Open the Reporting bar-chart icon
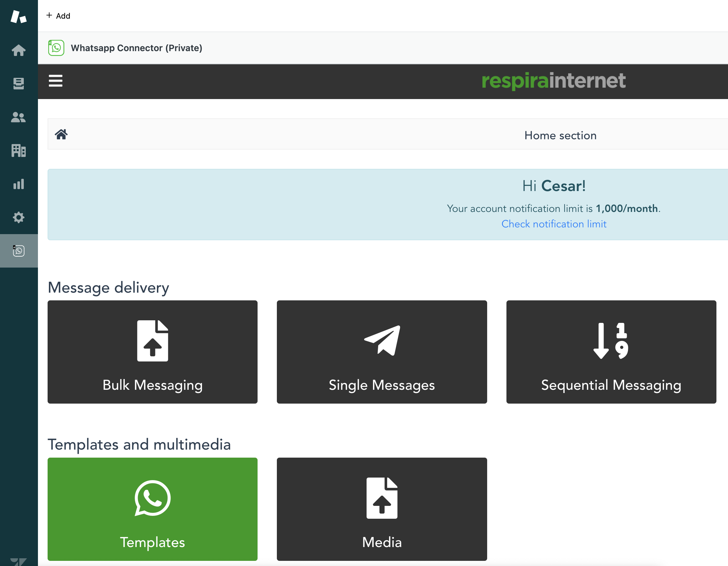The image size is (728, 566). coord(18,184)
